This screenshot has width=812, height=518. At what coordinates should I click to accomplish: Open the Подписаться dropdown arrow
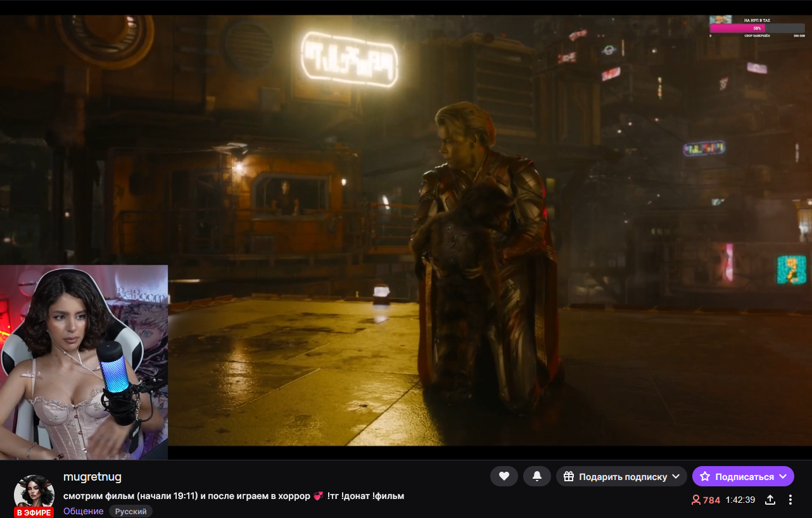pos(783,476)
